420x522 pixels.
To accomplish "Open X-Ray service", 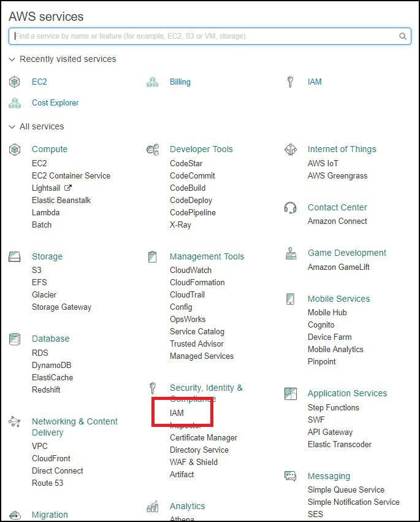I will (180, 225).
